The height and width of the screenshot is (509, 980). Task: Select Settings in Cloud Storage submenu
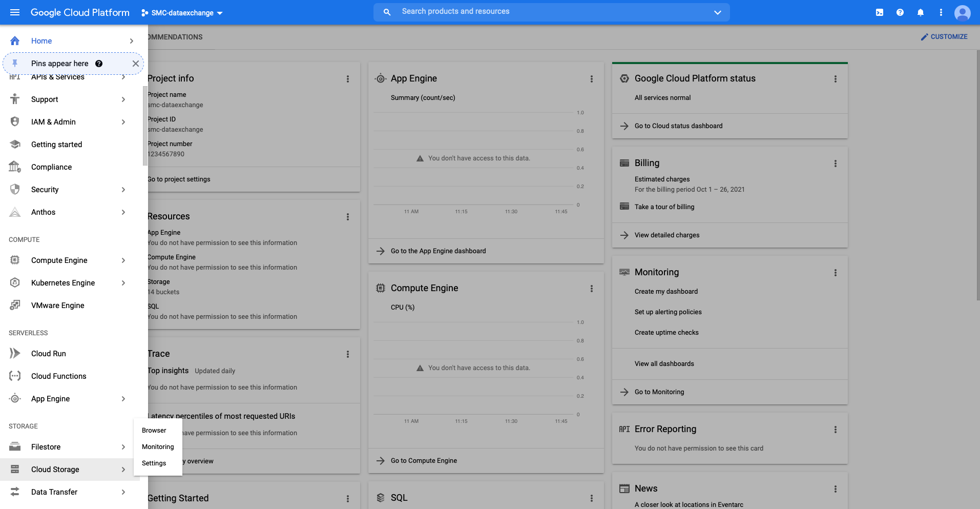(x=154, y=463)
